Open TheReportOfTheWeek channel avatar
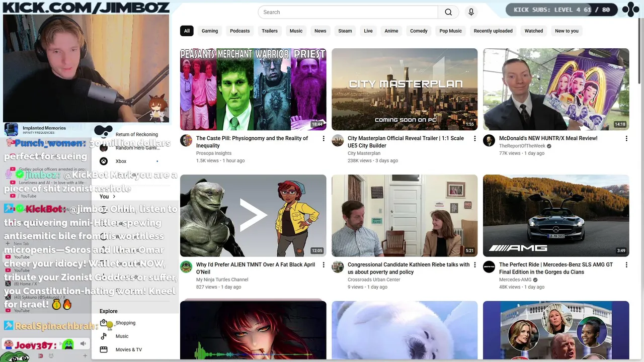 click(489, 140)
